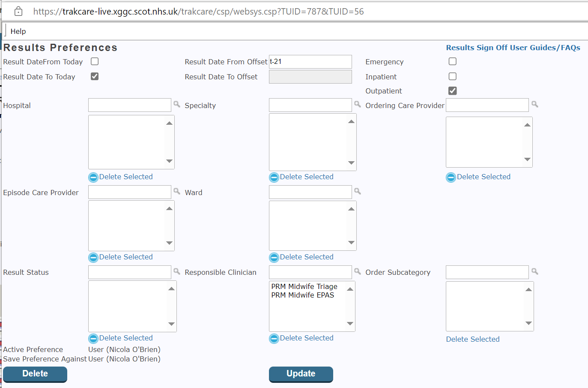Uncheck the Outpatient checkbox
The image size is (588, 388).
pos(453,91)
